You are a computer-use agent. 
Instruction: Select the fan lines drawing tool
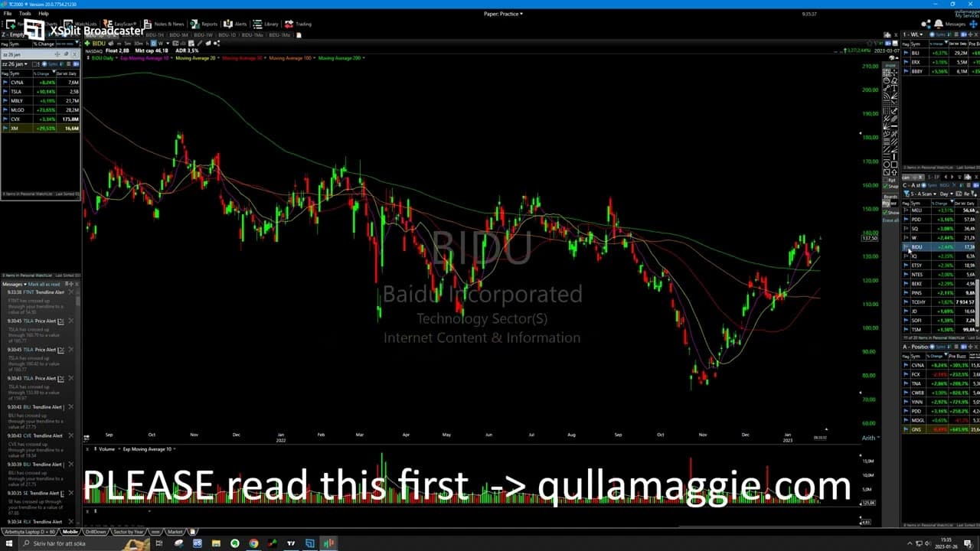point(894,96)
